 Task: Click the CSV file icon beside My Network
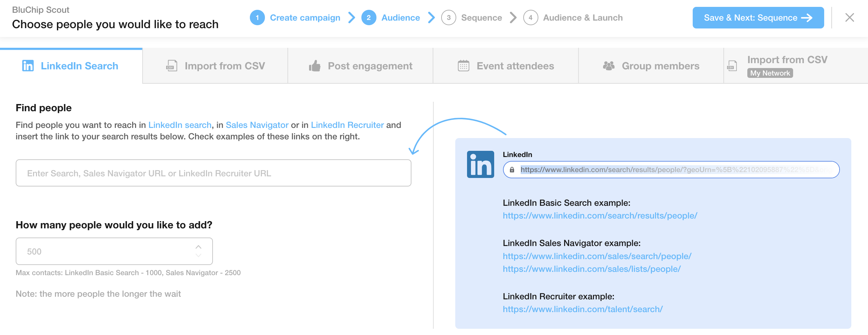click(x=732, y=66)
